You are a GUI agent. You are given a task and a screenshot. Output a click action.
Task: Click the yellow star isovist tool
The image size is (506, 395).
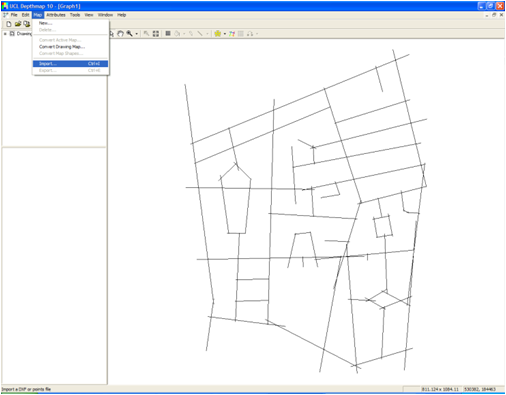[x=218, y=34]
